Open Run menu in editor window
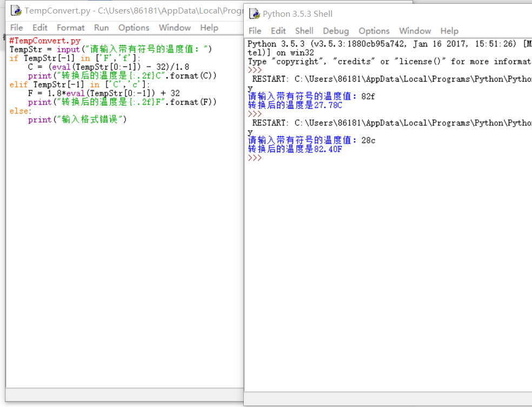The width and height of the screenshot is (532, 407). click(x=102, y=28)
